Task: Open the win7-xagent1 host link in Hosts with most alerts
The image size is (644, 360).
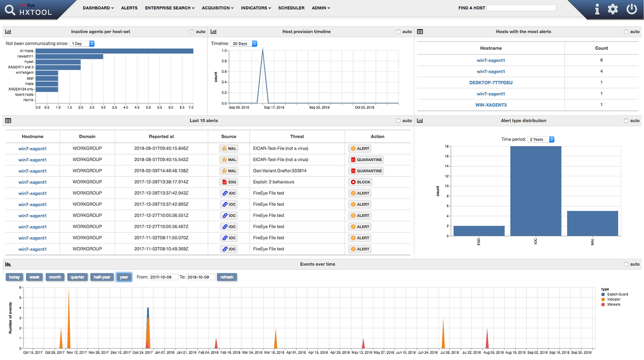Action: (x=491, y=60)
